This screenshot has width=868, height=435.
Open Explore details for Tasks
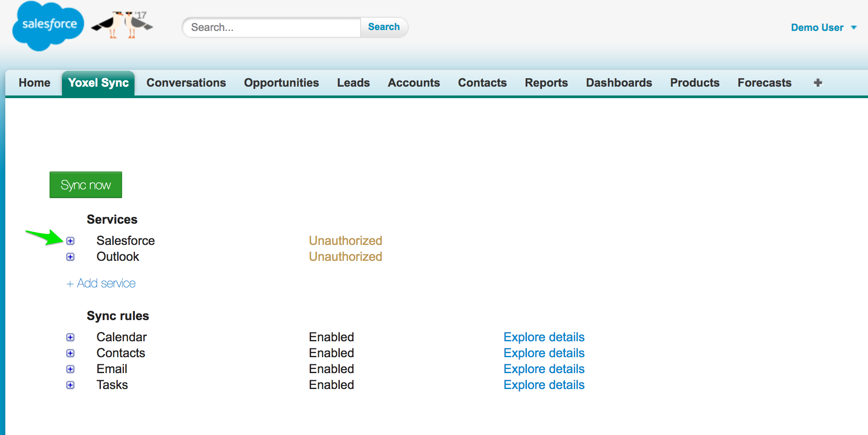click(544, 385)
